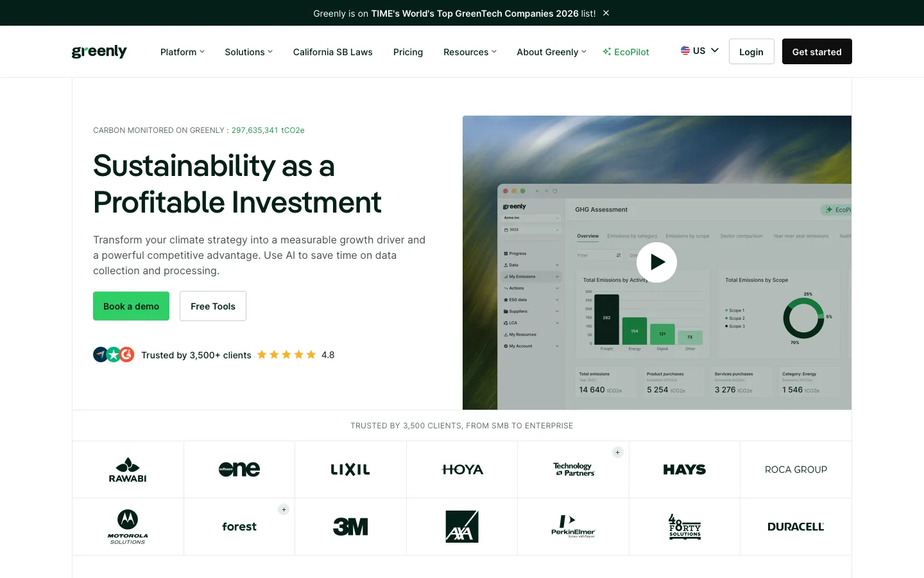Click the Get started button
The width and height of the screenshot is (924, 578).
point(817,51)
